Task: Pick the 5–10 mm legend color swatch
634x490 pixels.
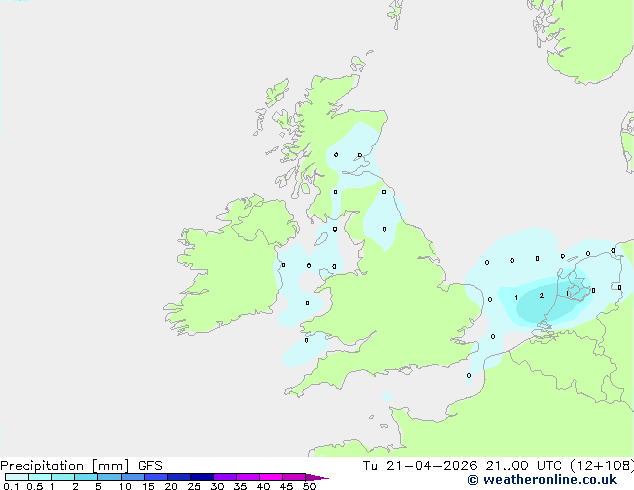Action: (109, 477)
